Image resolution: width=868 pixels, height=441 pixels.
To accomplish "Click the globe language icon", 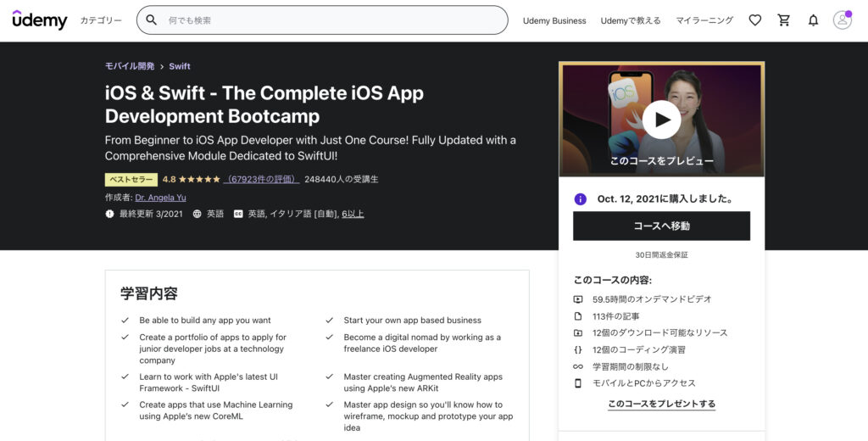I will (x=197, y=214).
